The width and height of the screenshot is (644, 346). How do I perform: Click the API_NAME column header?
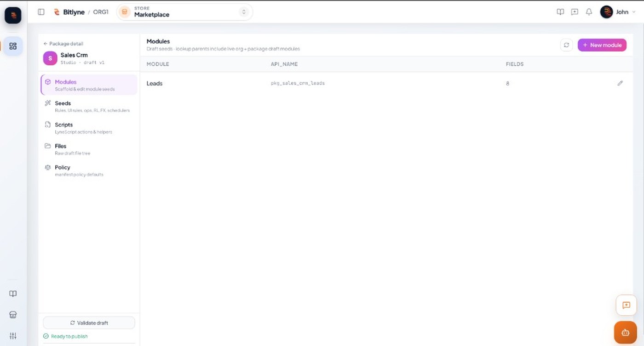point(284,64)
